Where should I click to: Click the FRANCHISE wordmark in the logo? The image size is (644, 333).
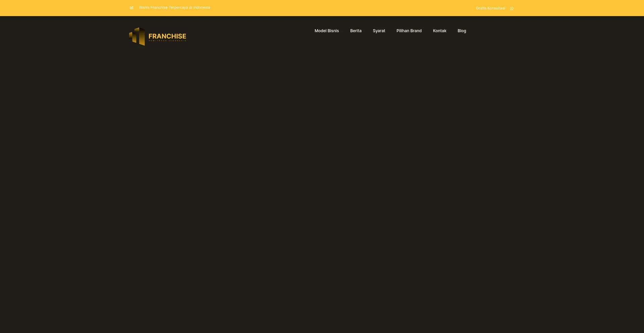point(167,36)
